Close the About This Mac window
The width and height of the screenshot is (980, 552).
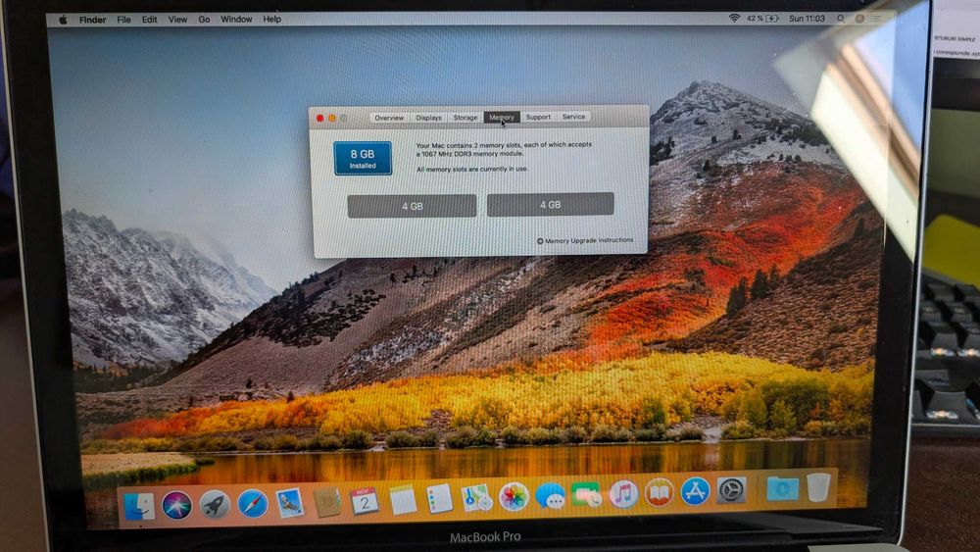click(x=320, y=119)
